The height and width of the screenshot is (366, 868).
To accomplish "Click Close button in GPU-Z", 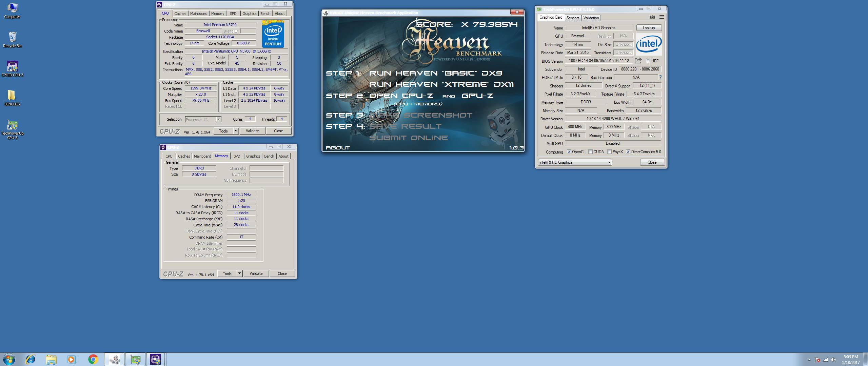I will click(652, 162).
